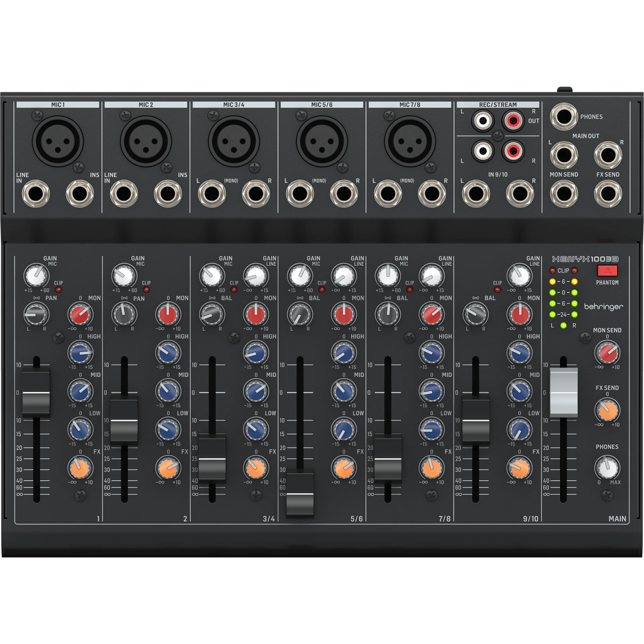Screen dimensions: 644x644
Task: Click the green power LED between L and R
Action: (x=563, y=325)
